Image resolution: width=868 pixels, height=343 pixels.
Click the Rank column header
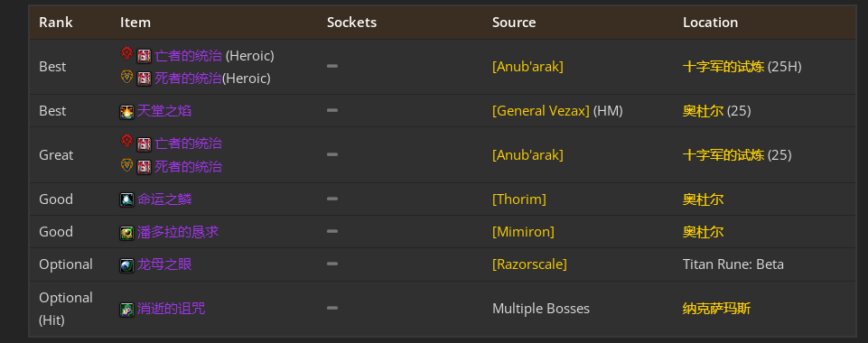coord(55,23)
